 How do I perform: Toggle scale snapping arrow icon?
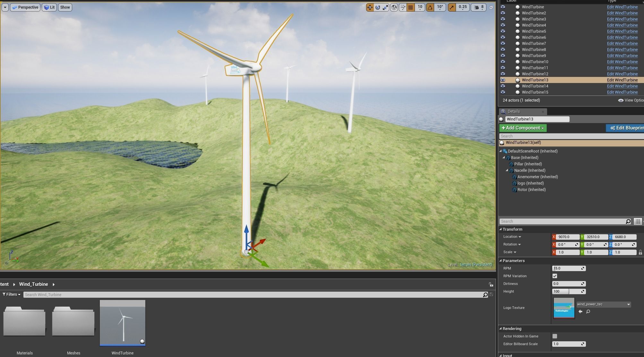tap(452, 7)
